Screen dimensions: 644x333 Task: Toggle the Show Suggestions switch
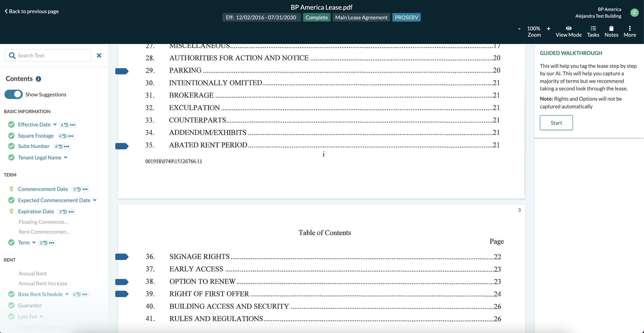click(x=14, y=94)
